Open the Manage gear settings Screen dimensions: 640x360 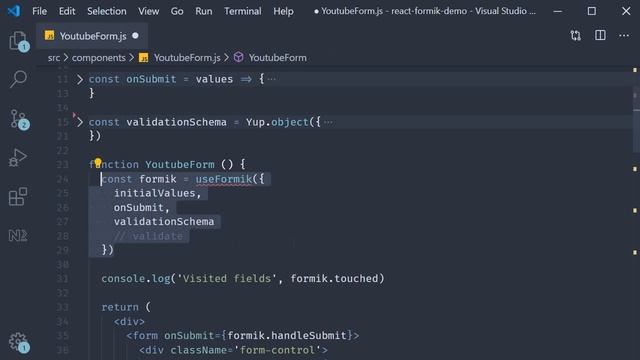(x=18, y=342)
